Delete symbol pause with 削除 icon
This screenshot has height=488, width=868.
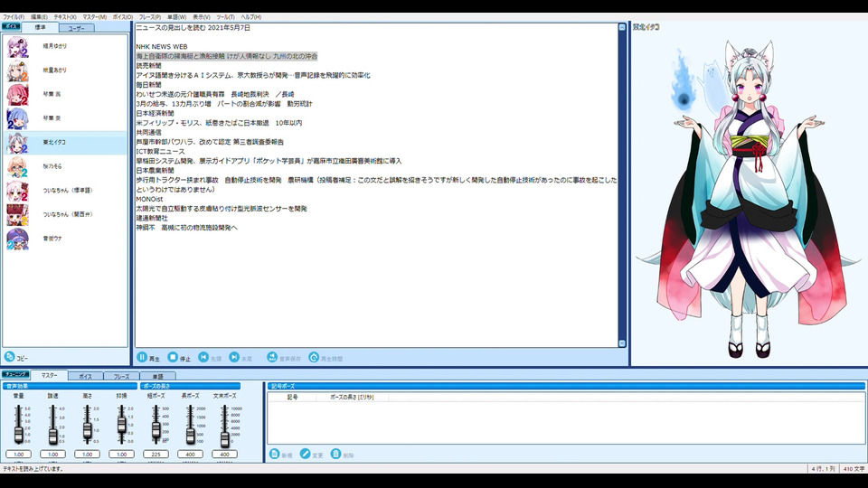[335, 454]
